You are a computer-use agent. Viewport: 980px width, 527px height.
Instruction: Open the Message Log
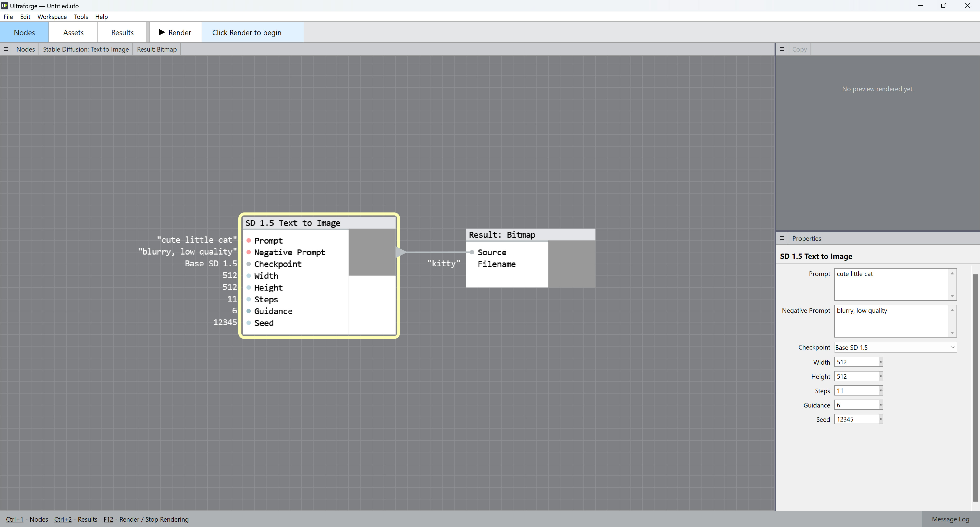point(950,519)
